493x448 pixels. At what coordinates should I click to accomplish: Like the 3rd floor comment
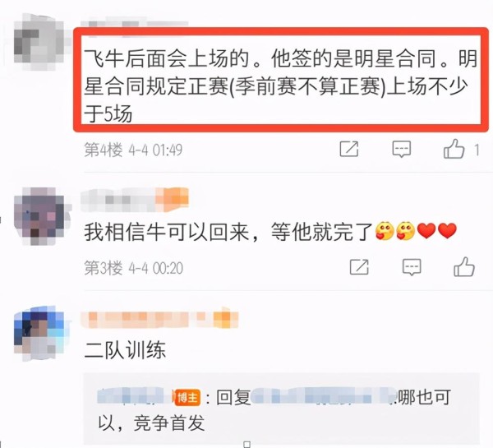click(x=463, y=267)
